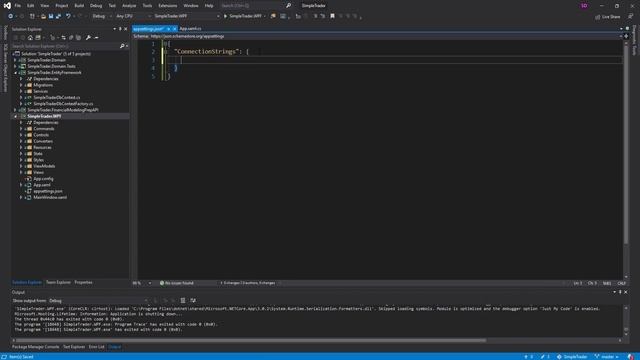Open the Package Manager Console tab
The image size is (640, 360).
[36, 347]
